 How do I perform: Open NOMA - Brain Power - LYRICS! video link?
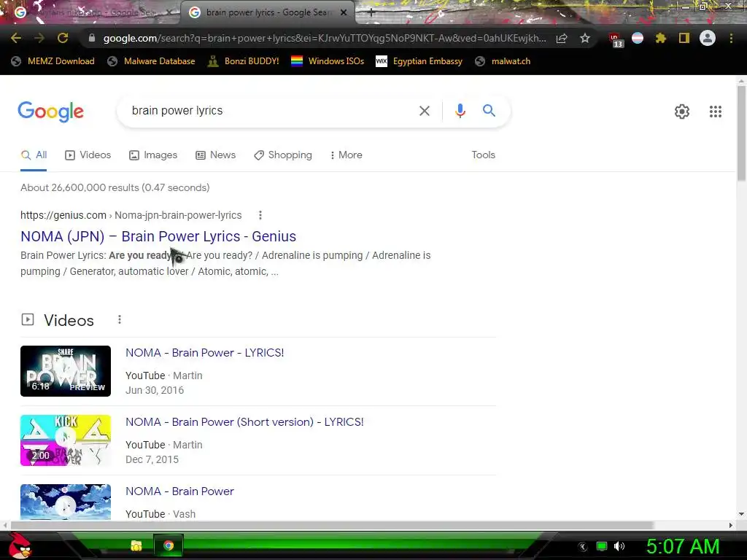pyautogui.click(x=205, y=353)
